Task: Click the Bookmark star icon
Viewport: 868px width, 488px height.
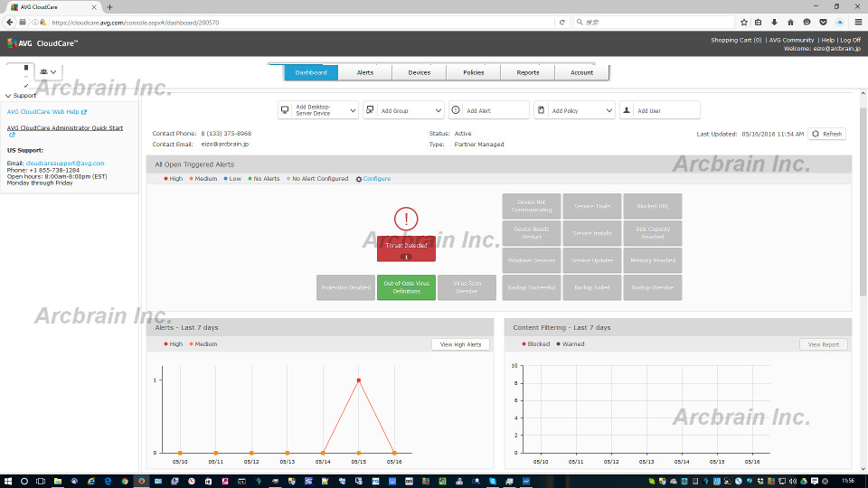Action: coord(744,22)
